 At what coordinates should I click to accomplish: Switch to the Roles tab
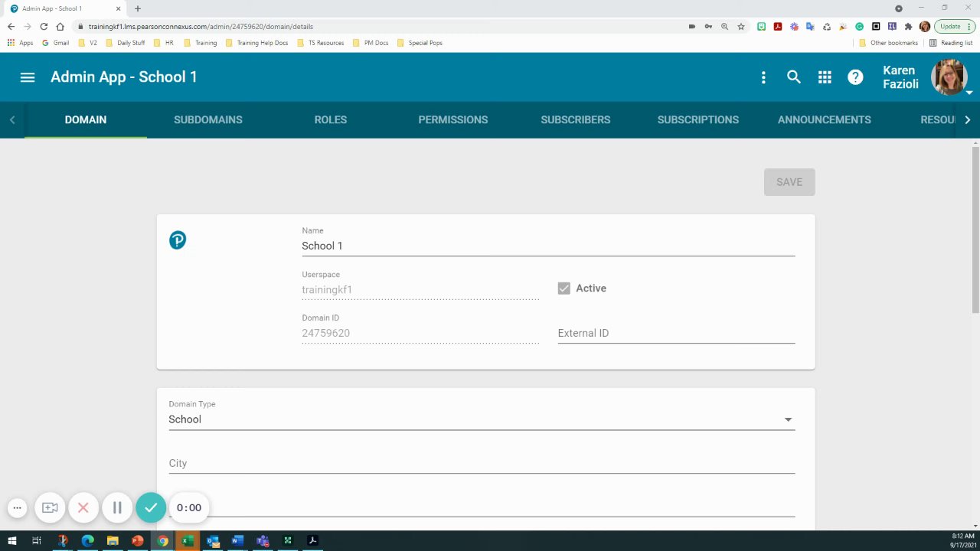pyautogui.click(x=331, y=120)
